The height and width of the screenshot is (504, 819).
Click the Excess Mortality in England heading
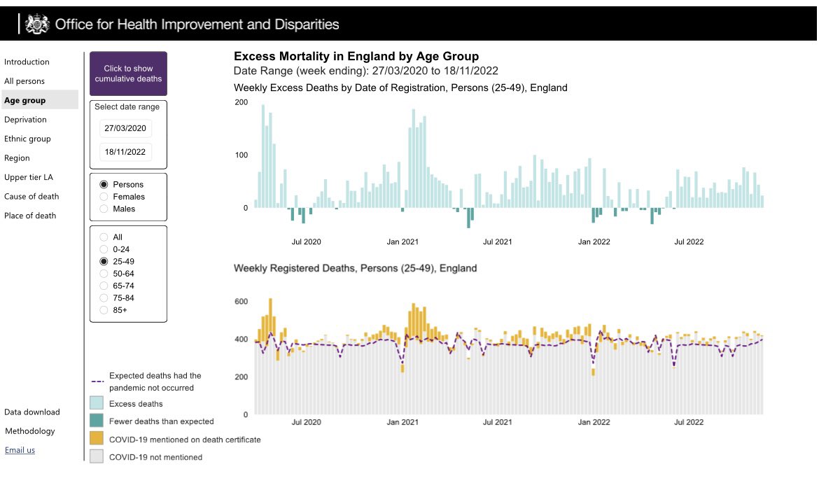pyautogui.click(x=356, y=57)
